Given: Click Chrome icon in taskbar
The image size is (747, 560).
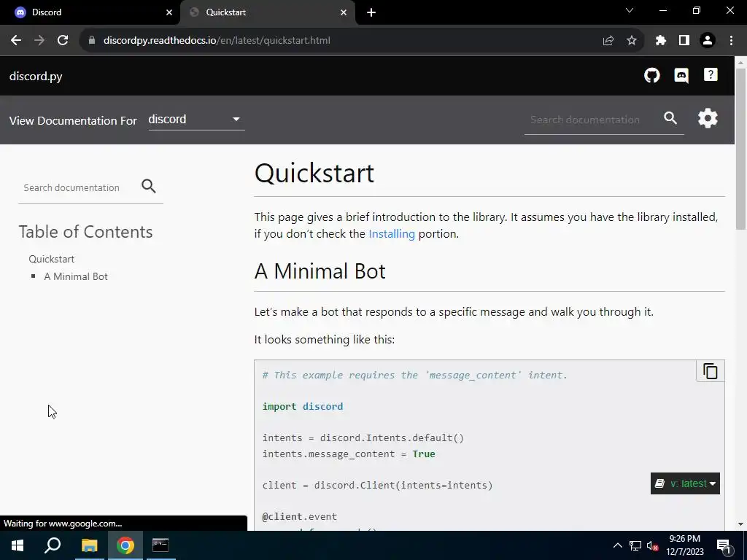Looking at the screenshot, I should point(125,545).
